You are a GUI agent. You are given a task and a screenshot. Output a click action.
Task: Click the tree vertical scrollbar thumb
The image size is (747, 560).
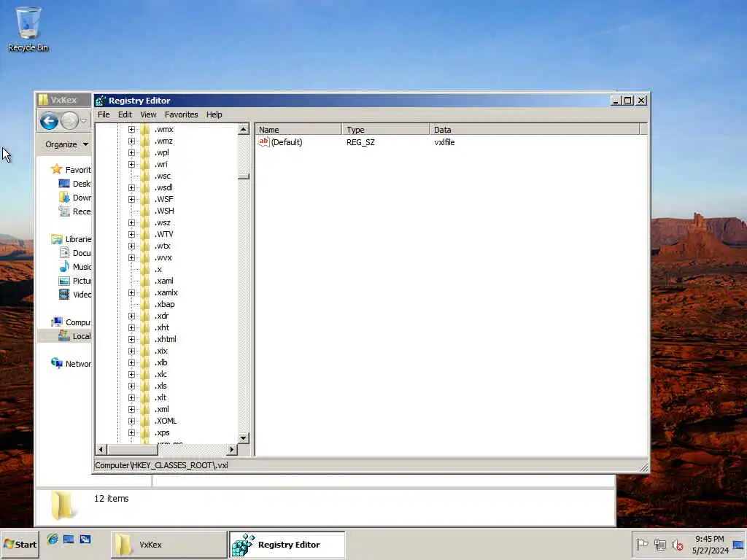click(x=244, y=176)
